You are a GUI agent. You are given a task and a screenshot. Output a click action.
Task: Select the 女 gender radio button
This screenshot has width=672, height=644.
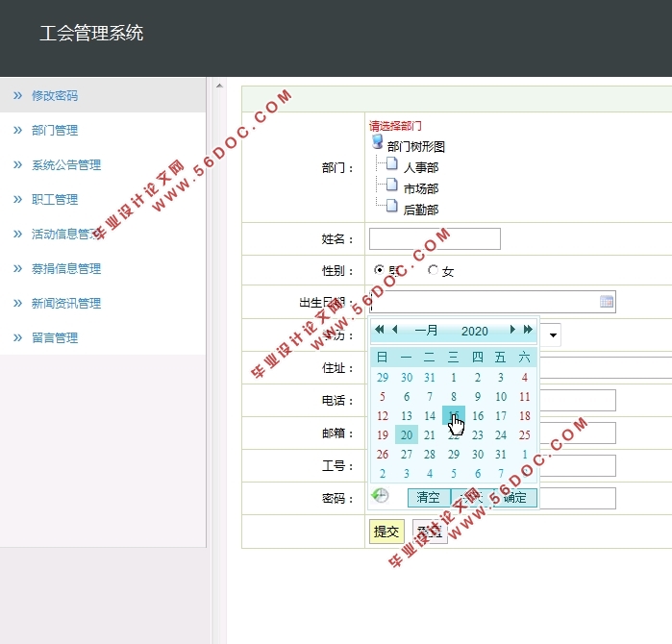pos(433,270)
